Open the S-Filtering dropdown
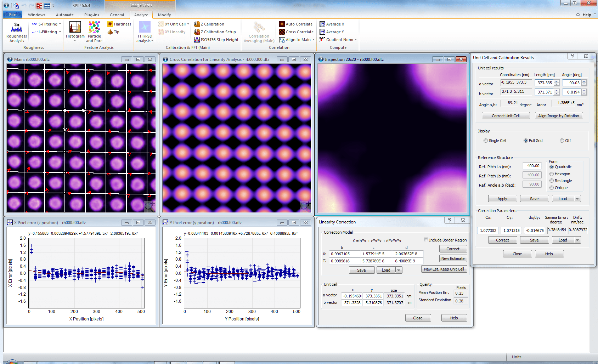 tap(61, 24)
